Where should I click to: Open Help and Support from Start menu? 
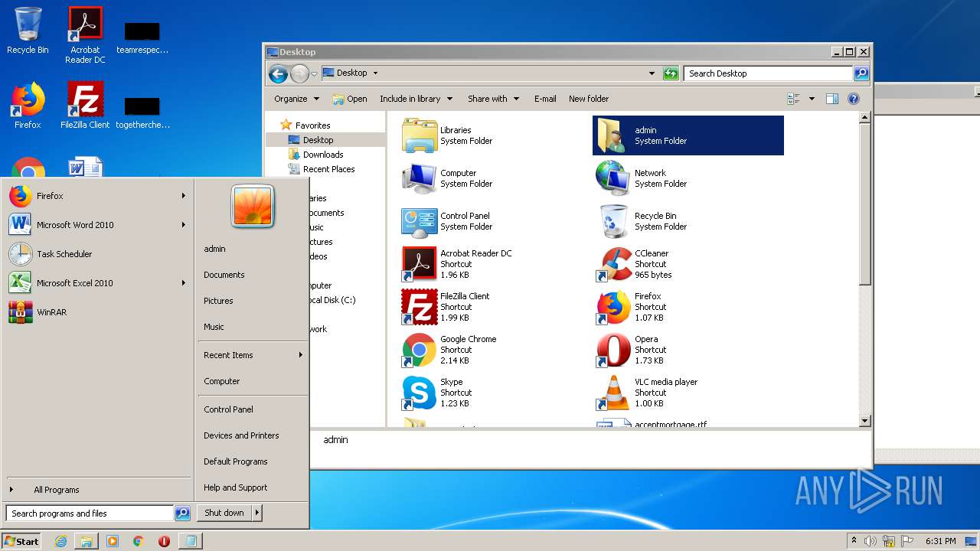(235, 487)
